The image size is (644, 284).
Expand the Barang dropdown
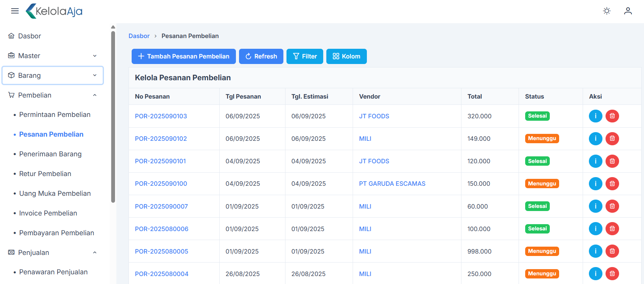click(53, 75)
